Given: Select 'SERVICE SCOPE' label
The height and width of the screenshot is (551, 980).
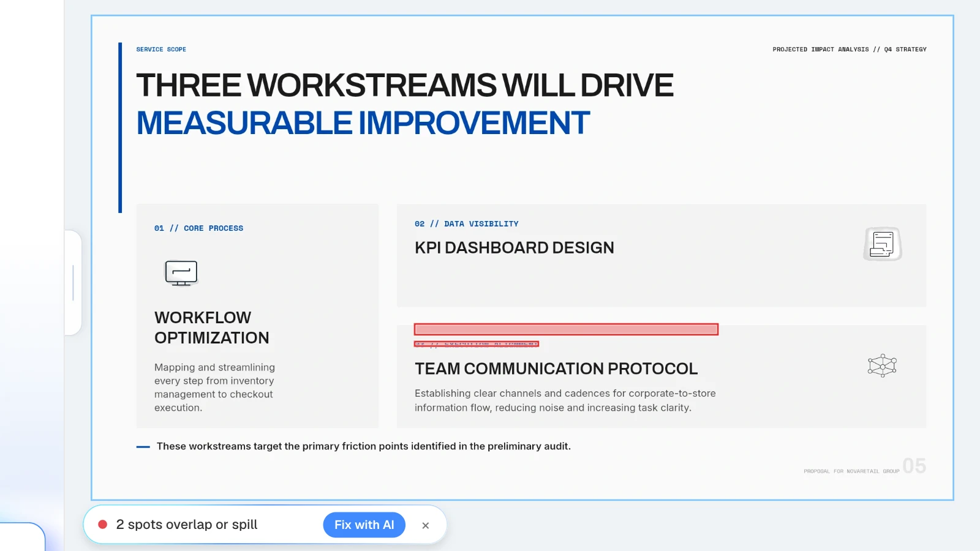Looking at the screenshot, I should [x=161, y=49].
